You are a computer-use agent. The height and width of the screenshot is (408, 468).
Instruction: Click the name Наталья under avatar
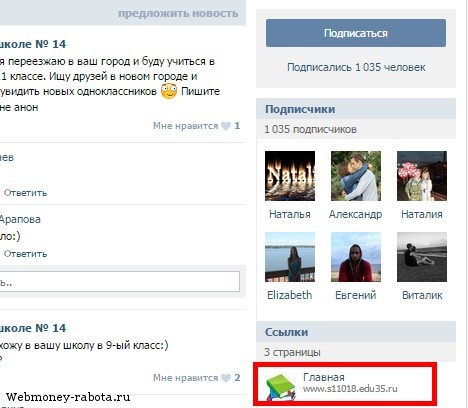coord(290,214)
